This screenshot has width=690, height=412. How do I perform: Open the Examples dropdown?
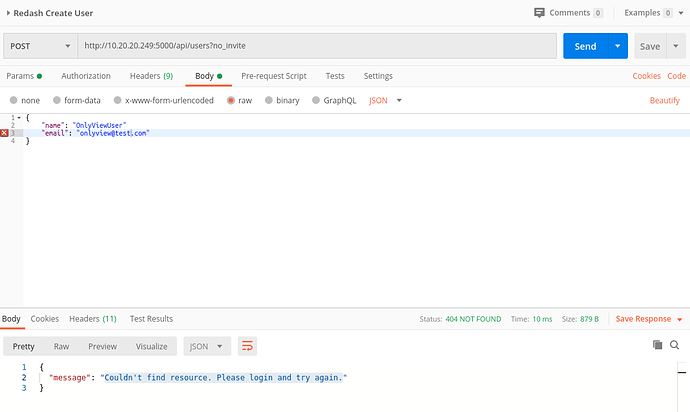coord(654,13)
